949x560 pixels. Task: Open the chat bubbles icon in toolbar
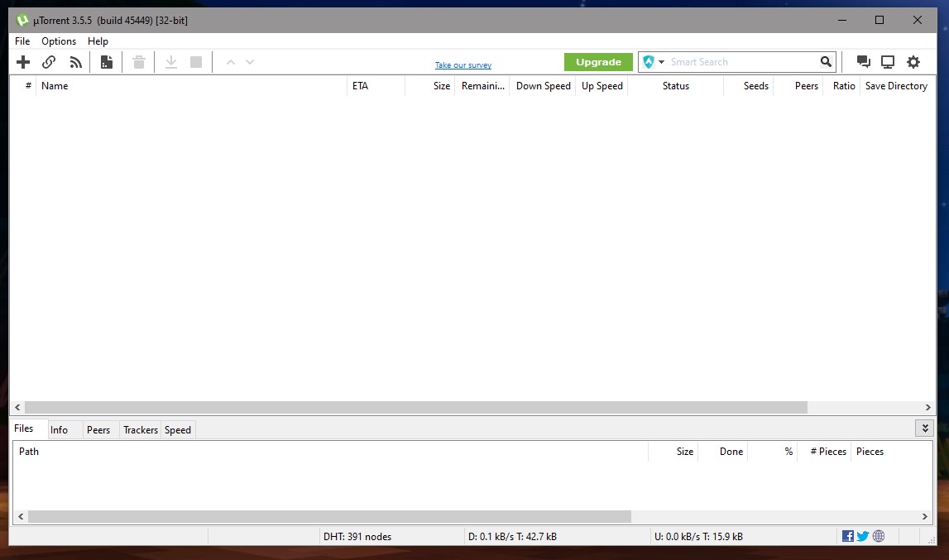point(864,62)
